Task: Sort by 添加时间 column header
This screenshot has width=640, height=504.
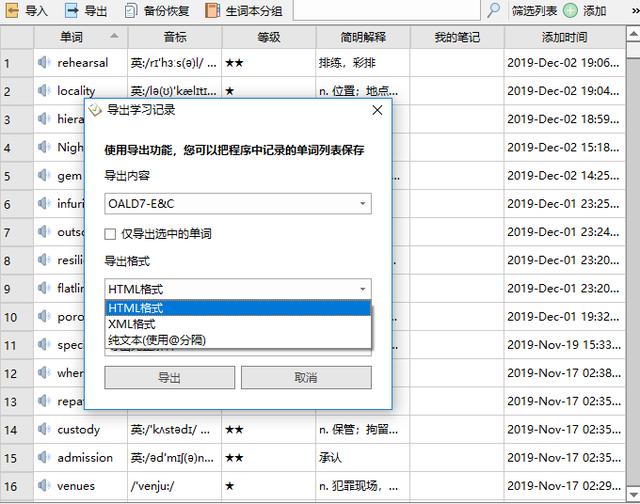Action: 564,37
